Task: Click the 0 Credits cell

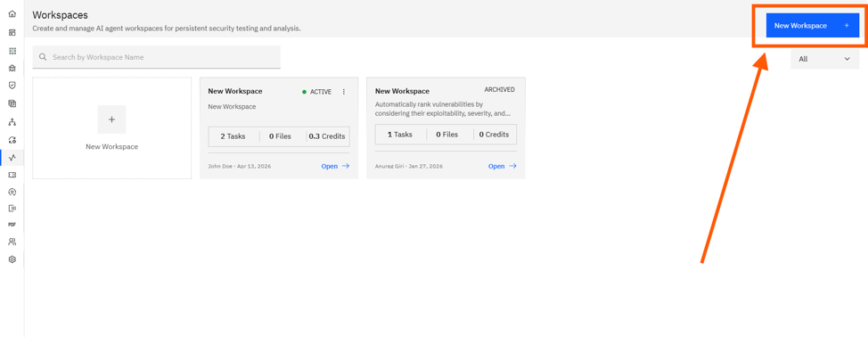Action: [495, 135]
